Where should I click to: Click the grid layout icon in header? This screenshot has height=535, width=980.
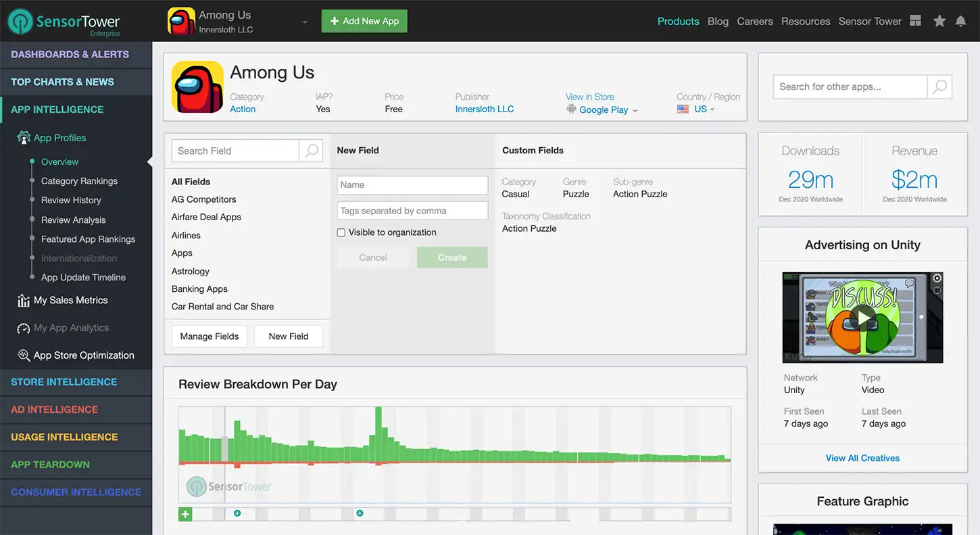(x=916, y=21)
